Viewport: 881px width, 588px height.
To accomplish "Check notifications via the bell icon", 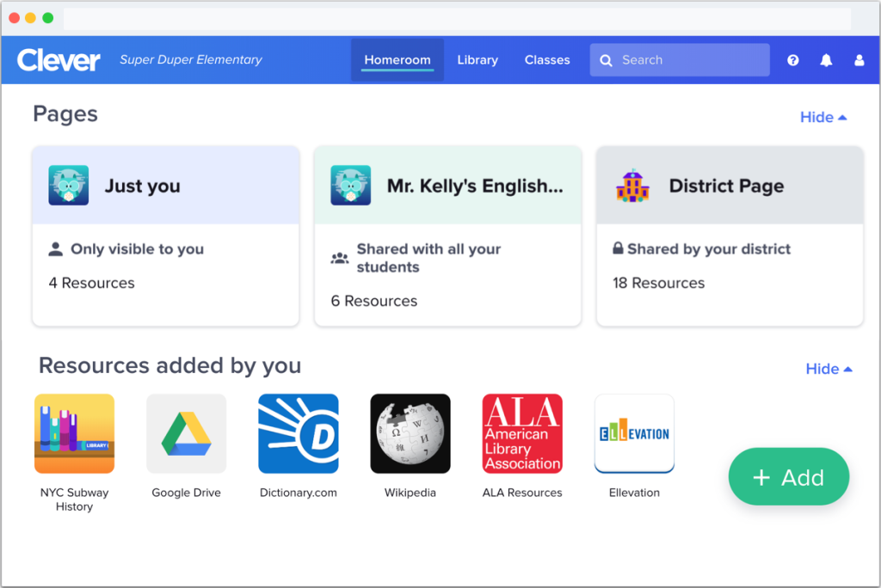I will coord(826,60).
